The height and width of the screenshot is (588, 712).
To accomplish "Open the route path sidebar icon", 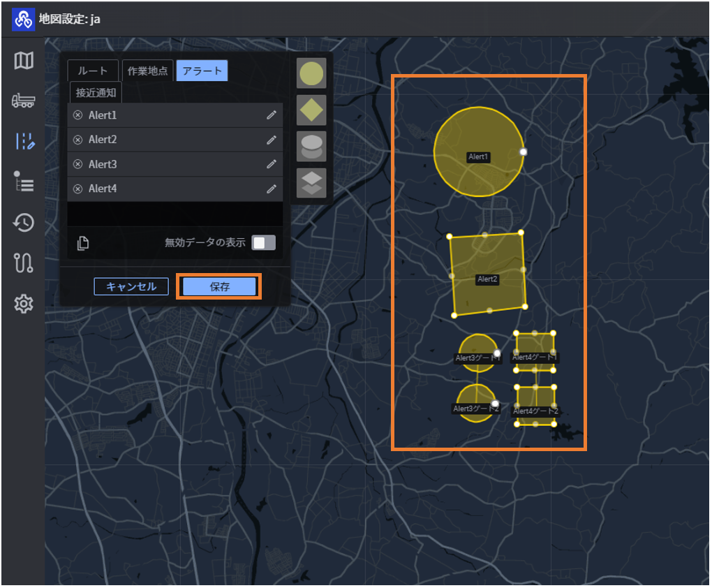I will [x=24, y=263].
